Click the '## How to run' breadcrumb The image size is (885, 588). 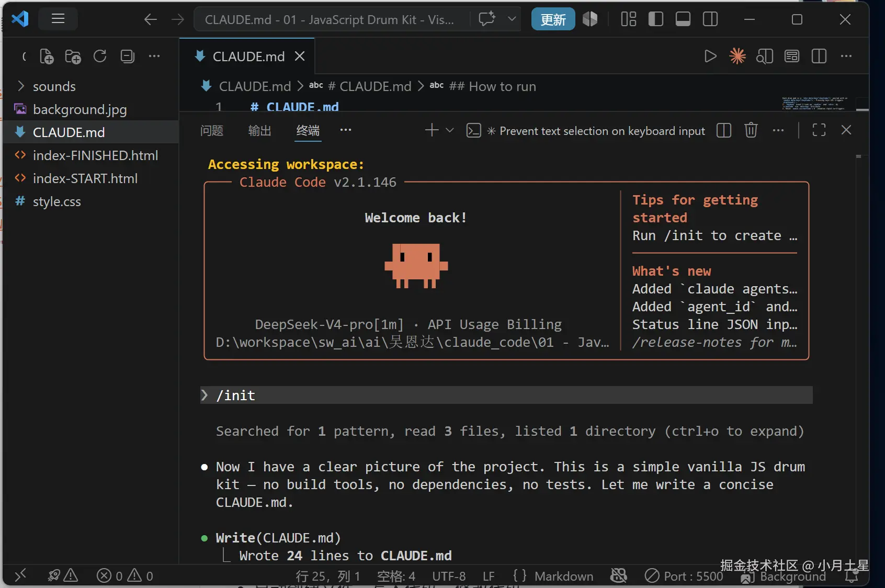[483, 86]
